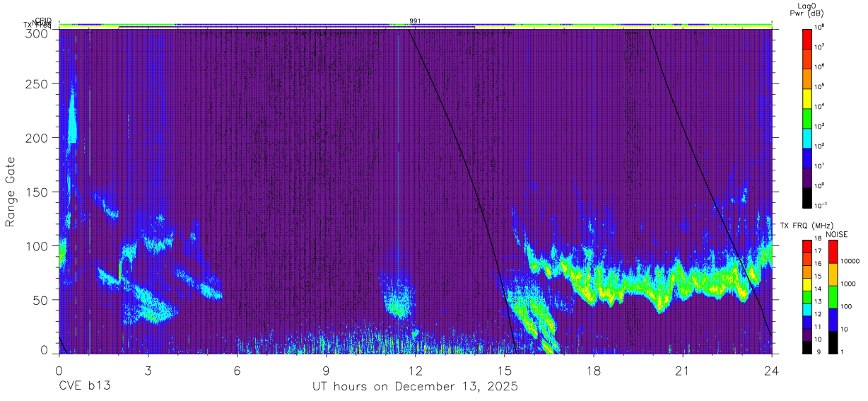Image resolution: width=868 pixels, height=401 pixels.
Task: Click the '250' range gate tick label
Action: tap(37, 84)
